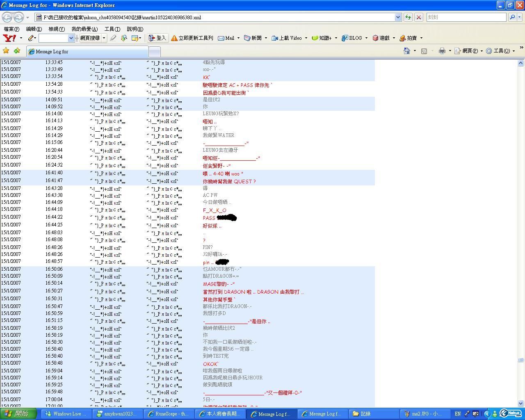Click inside the browser search box
Viewport: 525px width, 420px height.
(466, 17)
